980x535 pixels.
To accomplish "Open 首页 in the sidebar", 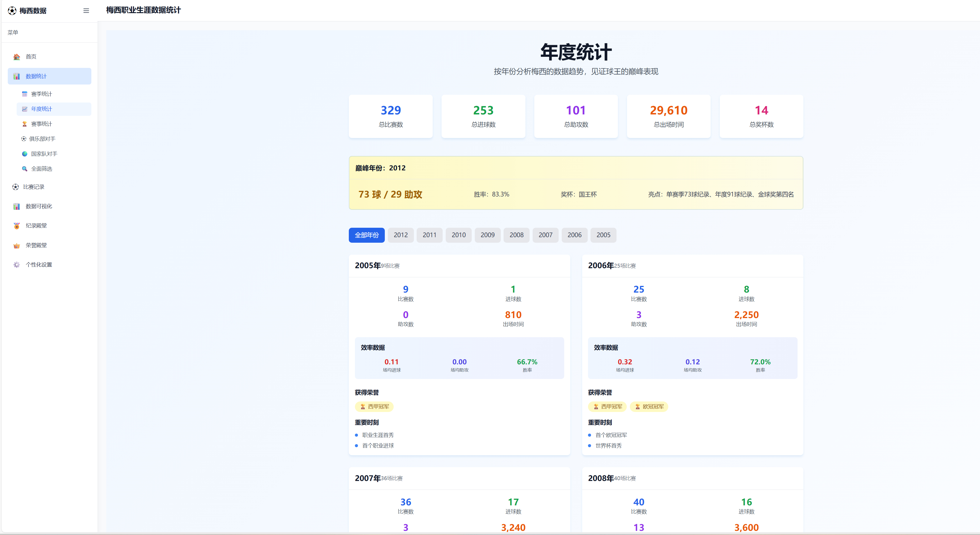I will (50, 57).
